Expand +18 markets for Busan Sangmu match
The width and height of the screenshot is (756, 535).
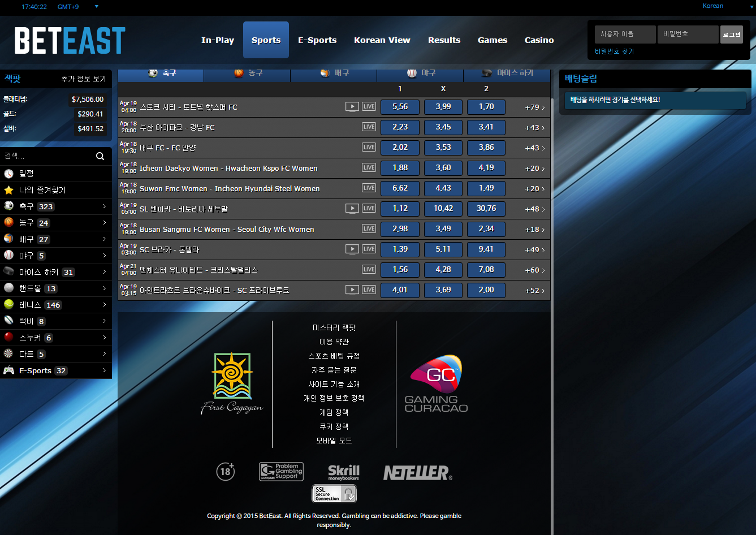pos(535,229)
